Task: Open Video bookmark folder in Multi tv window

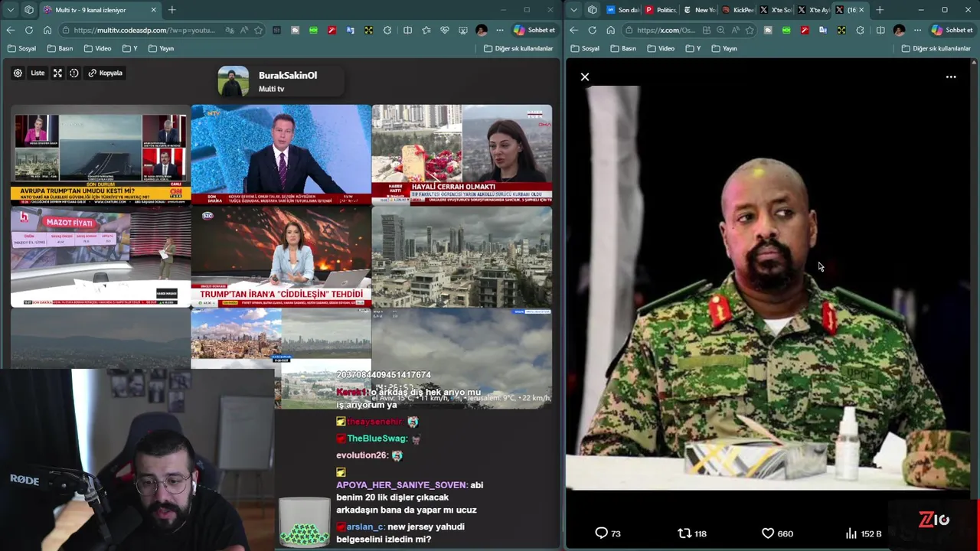Action: coord(97,48)
